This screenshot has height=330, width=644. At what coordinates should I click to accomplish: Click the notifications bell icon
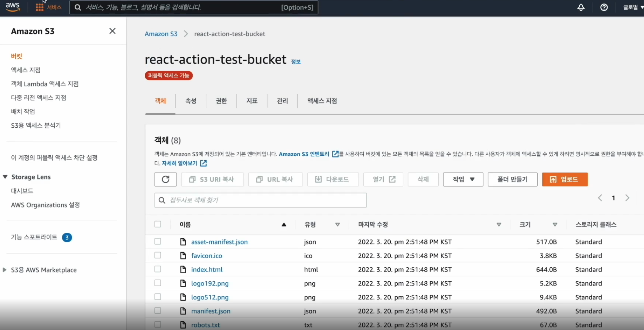[x=581, y=7]
